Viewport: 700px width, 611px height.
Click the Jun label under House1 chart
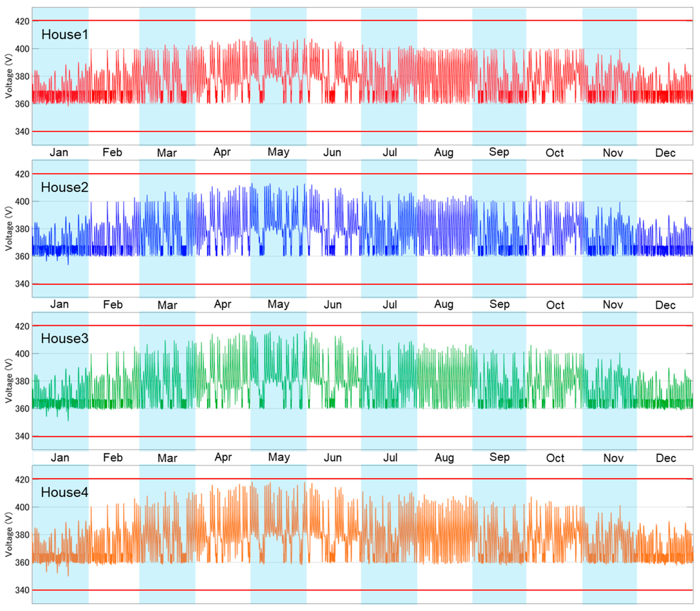pyautogui.click(x=332, y=152)
